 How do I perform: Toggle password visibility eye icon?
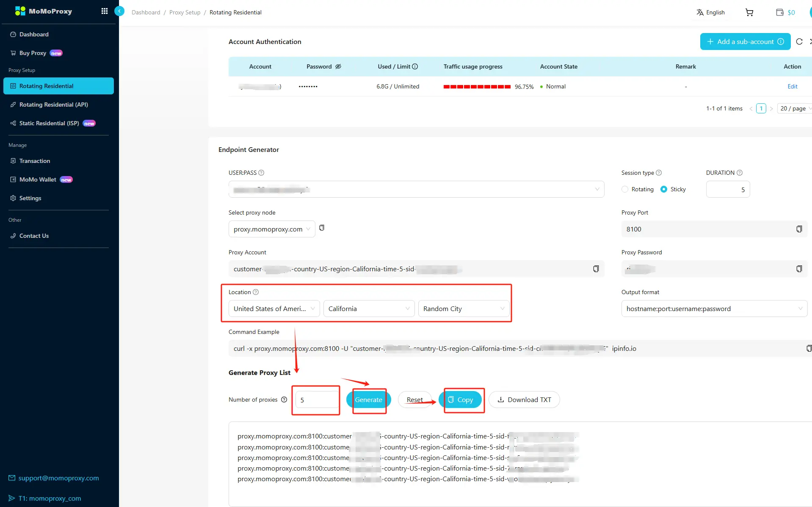[338, 66]
